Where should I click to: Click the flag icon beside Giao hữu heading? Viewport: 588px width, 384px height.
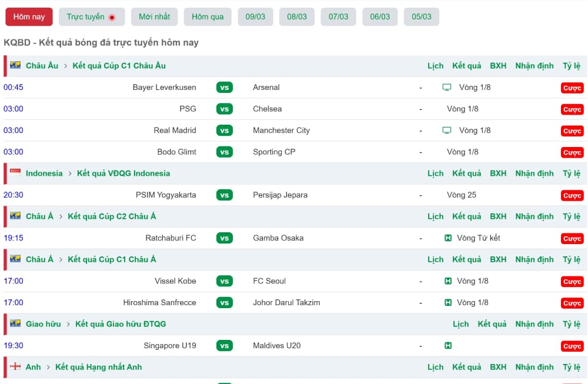[x=15, y=323]
